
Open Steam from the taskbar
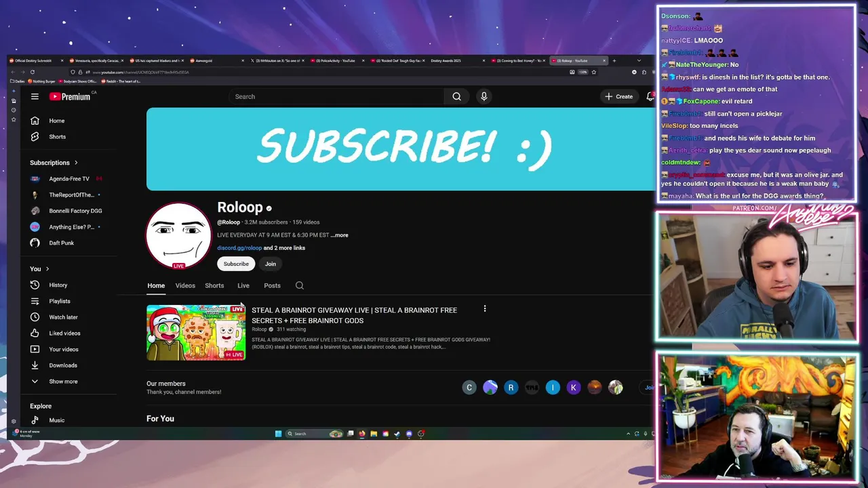[397, 434]
